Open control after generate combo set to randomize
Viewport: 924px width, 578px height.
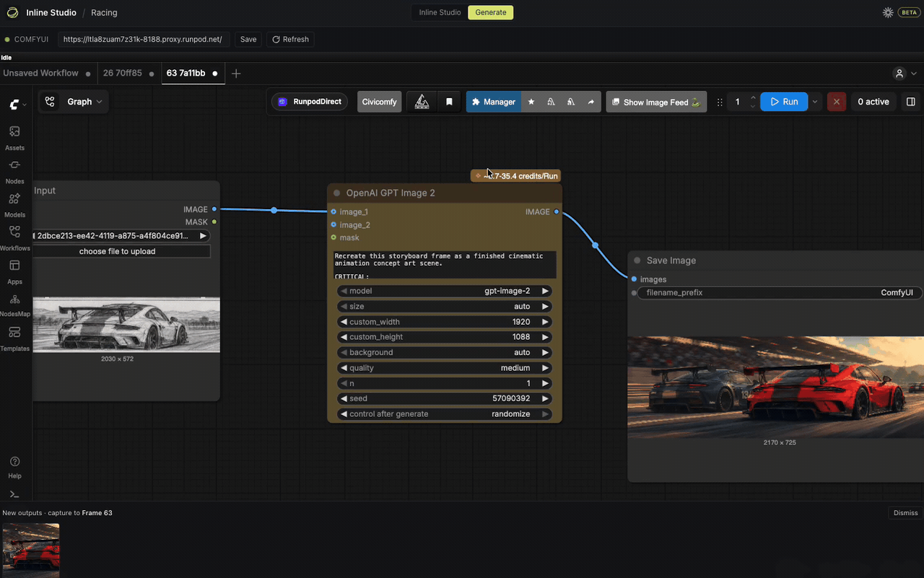(x=445, y=414)
